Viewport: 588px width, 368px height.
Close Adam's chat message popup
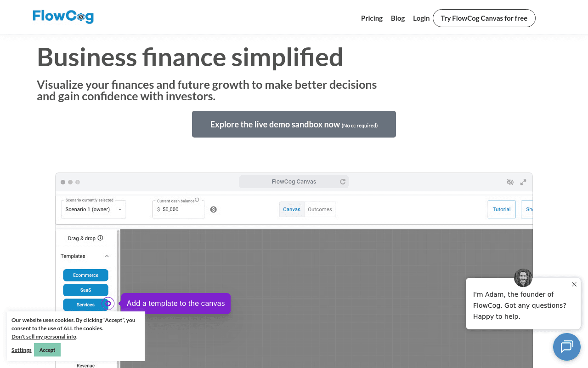574,284
